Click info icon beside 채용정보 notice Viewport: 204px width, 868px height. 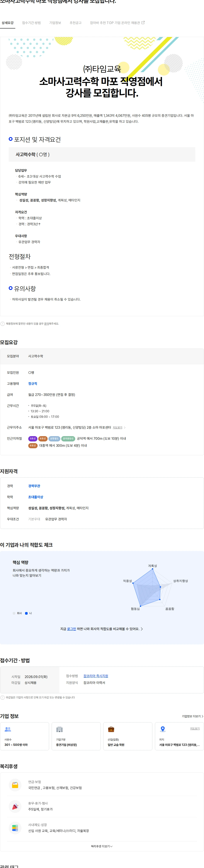point(3,324)
